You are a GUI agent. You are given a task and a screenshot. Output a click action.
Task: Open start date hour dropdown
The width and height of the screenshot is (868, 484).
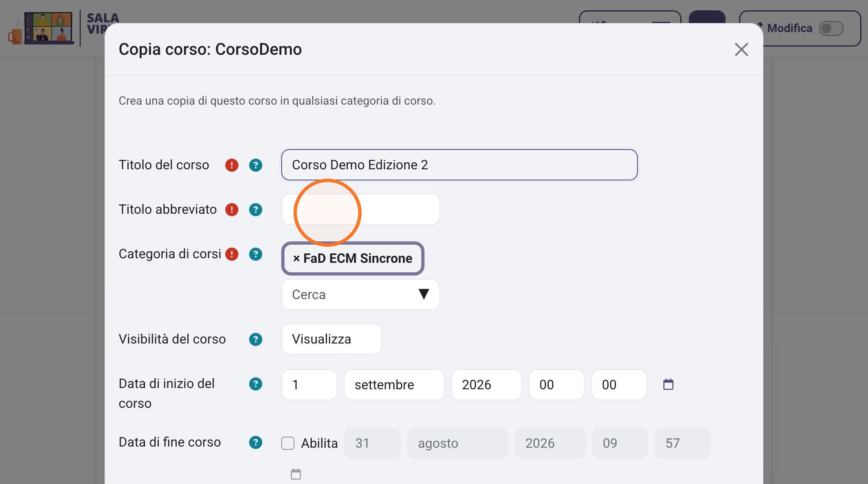[556, 385]
